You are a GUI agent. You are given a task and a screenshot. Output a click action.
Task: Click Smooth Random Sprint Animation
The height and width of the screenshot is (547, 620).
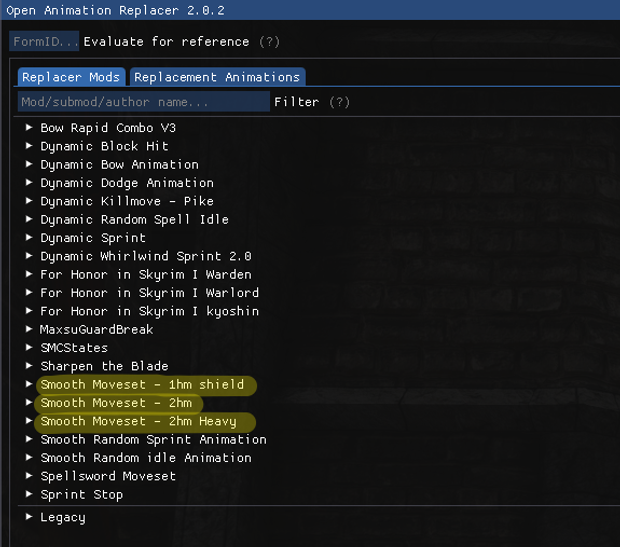pyautogui.click(x=153, y=440)
